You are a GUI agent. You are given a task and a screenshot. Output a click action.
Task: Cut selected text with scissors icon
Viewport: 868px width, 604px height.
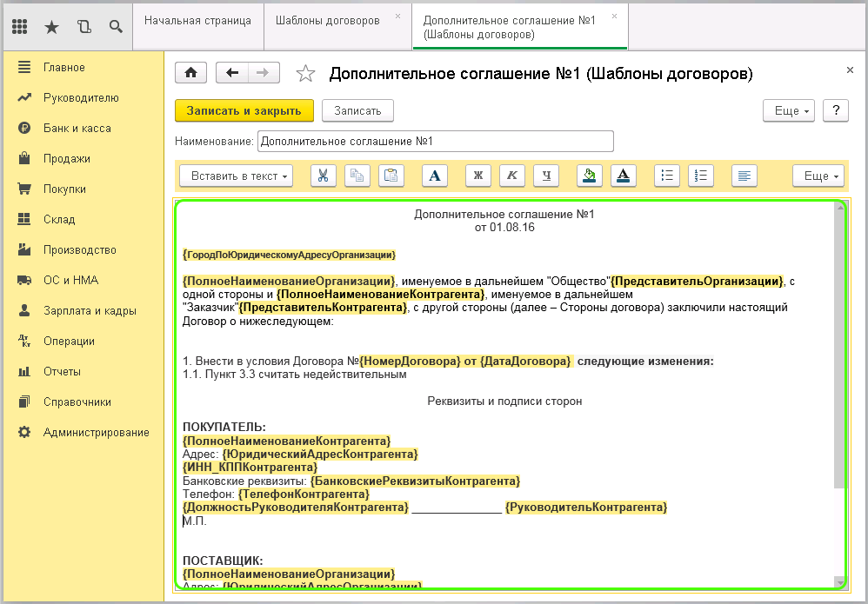pyautogui.click(x=324, y=176)
